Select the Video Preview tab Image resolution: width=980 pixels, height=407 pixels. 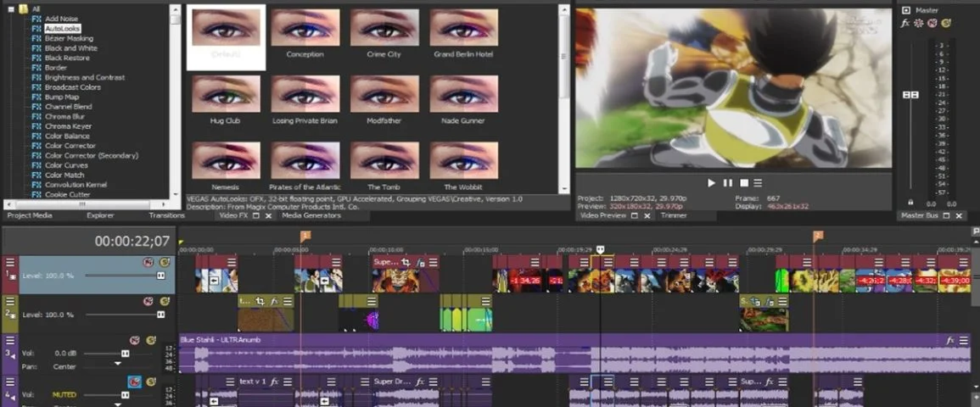[603, 215]
